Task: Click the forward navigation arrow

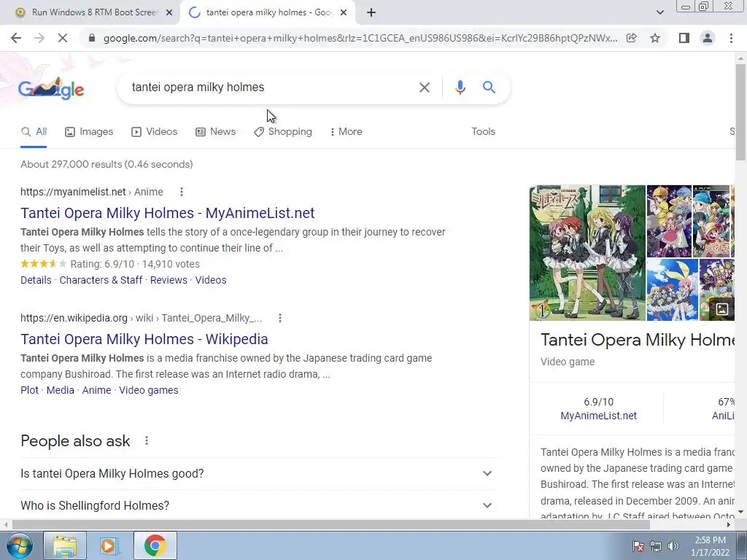Action: coord(39,38)
